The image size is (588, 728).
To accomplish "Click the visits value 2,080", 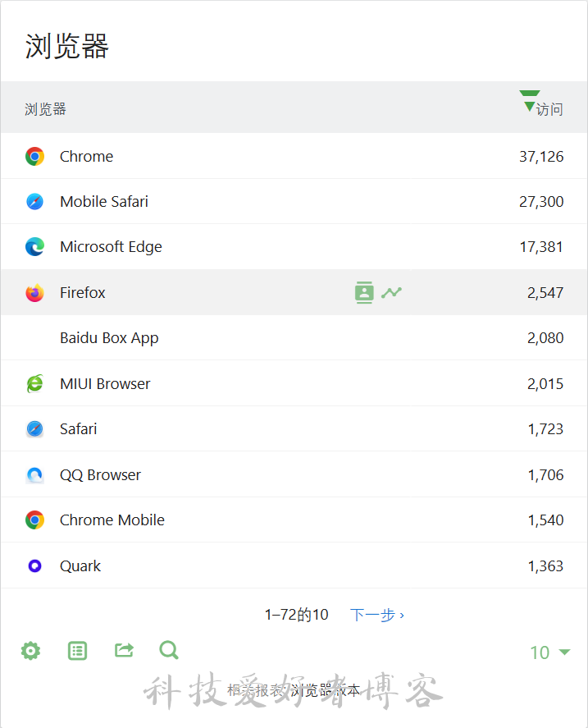I will (x=545, y=337).
